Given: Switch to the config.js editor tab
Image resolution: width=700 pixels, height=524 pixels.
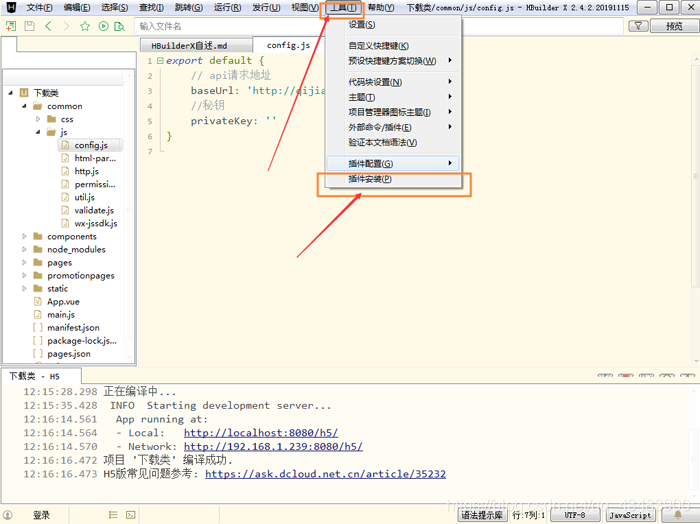Looking at the screenshot, I should pos(288,45).
